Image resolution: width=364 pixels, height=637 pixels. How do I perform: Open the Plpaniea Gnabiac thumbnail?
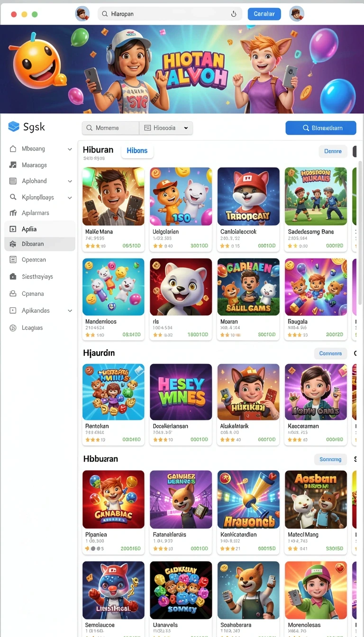[x=113, y=500]
